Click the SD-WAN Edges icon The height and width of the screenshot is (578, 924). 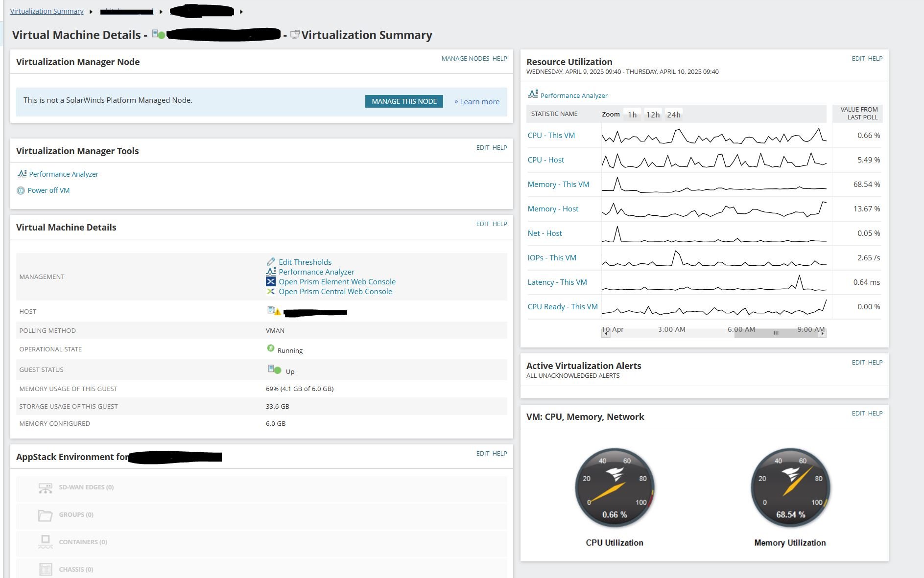click(46, 488)
